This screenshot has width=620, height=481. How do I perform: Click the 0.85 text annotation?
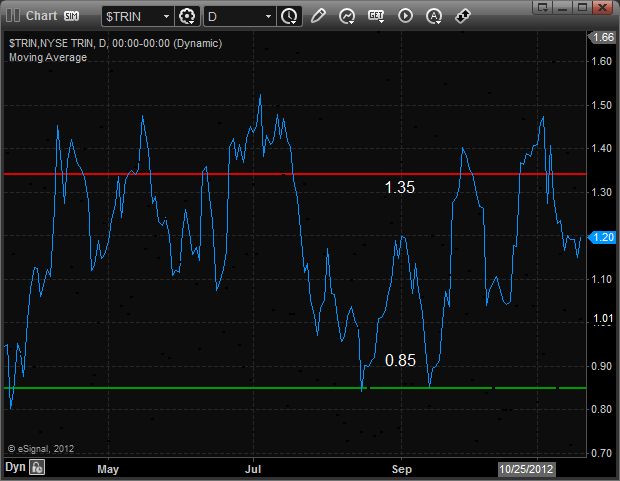(400, 360)
